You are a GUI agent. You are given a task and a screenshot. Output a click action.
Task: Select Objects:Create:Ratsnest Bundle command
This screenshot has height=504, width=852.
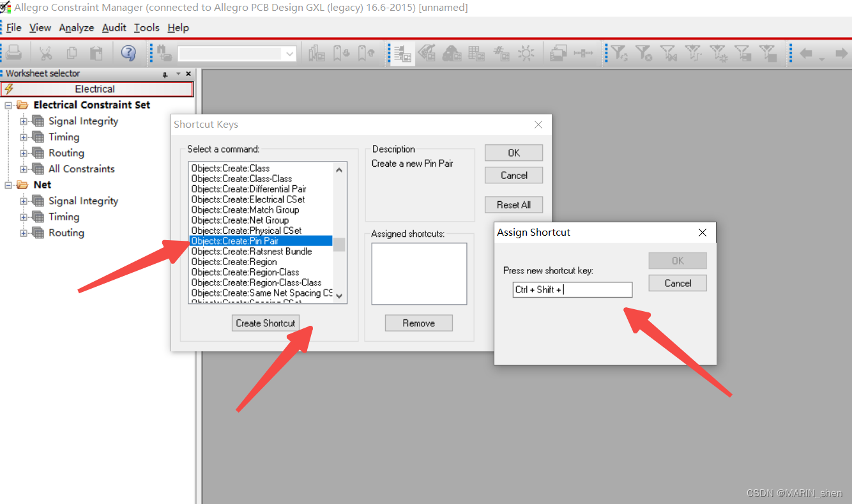click(252, 251)
